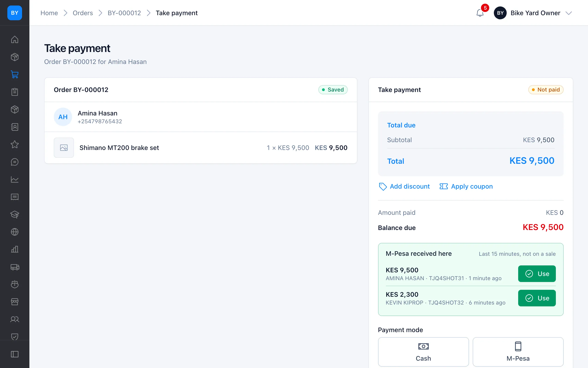
Task: Open the Home icon in the sidebar
Action: [x=14, y=39]
